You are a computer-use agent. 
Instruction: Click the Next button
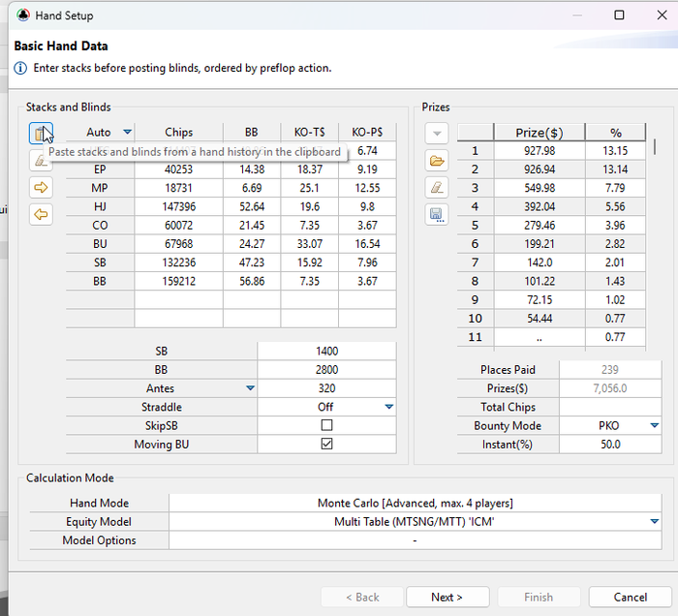pos(447,598)
